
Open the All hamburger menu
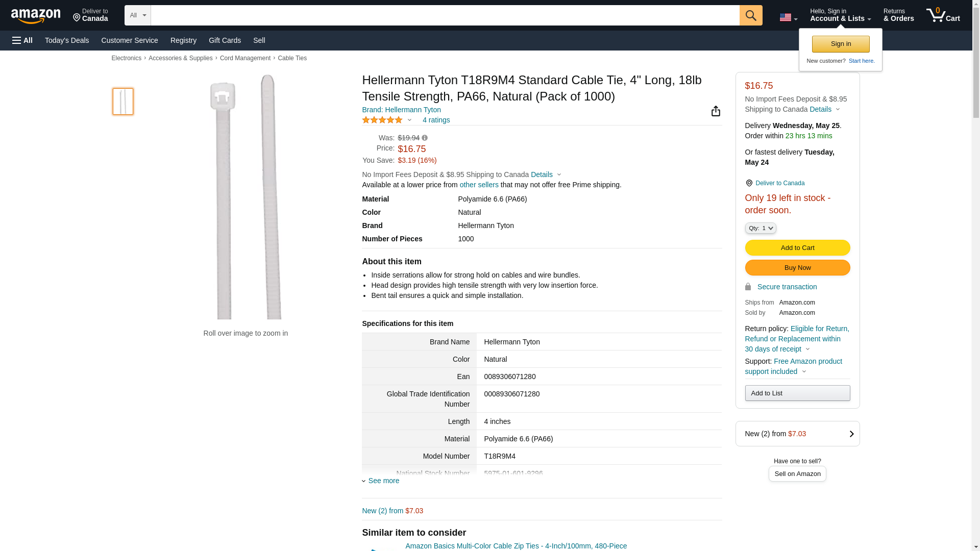tap(22, 40)
